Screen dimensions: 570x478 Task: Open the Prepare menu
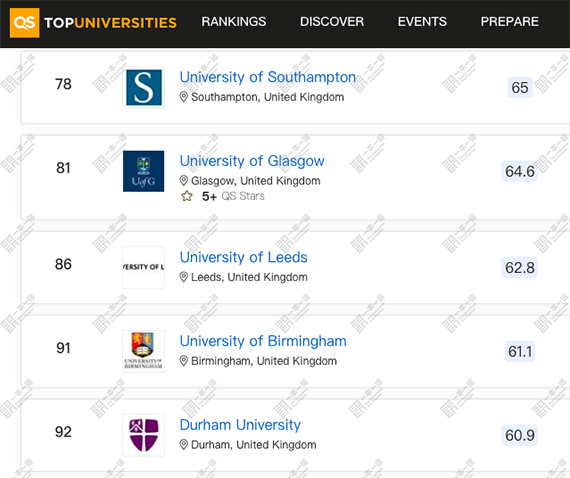point(510,21)
